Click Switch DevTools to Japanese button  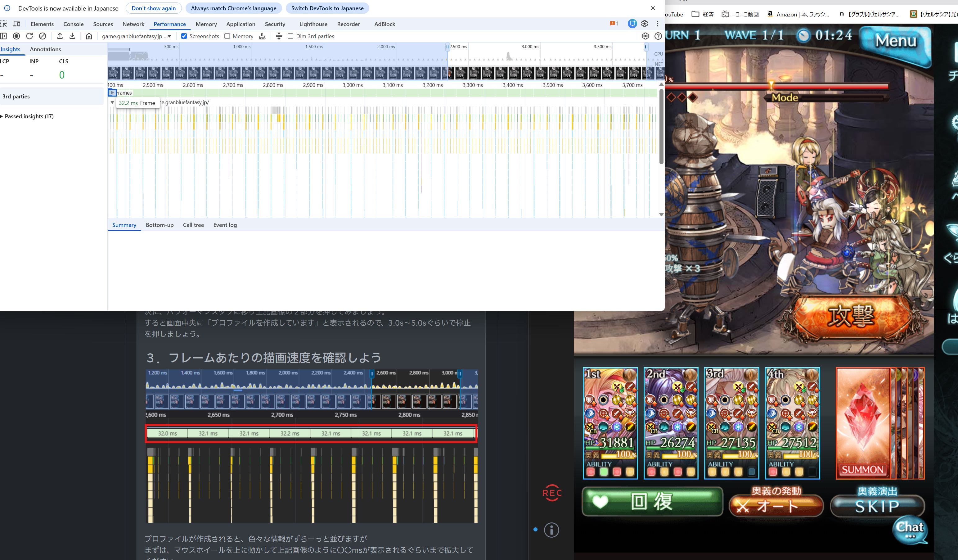tap(327, 8)
